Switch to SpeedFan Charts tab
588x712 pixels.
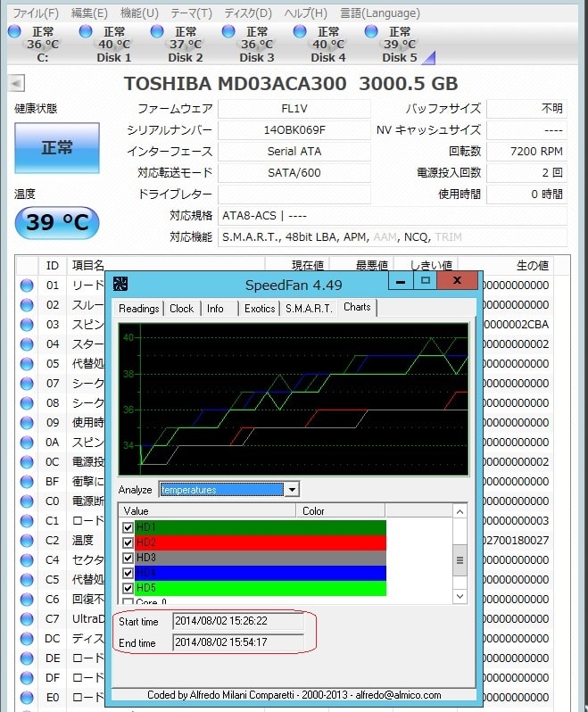click(x=357, y=307)
